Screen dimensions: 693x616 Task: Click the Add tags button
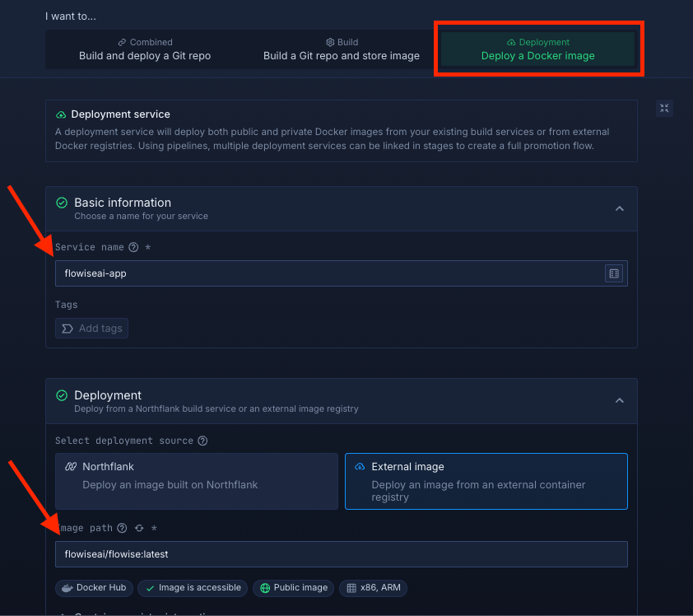pyautogui.click(x=92, y=329)
